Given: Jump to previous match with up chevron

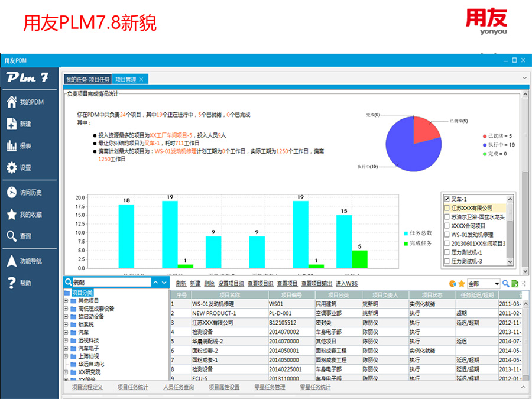Looking at the screenshot, I should [x=155, y=283].
